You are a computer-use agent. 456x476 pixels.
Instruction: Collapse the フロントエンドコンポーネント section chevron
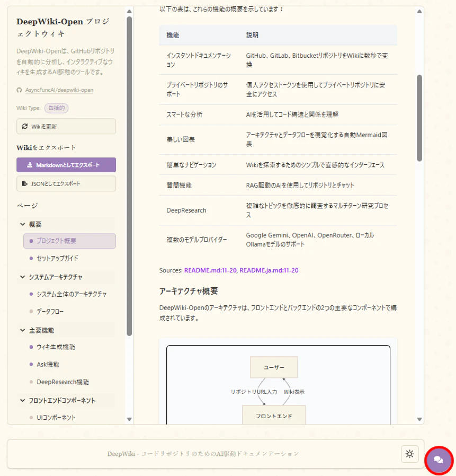22,400
